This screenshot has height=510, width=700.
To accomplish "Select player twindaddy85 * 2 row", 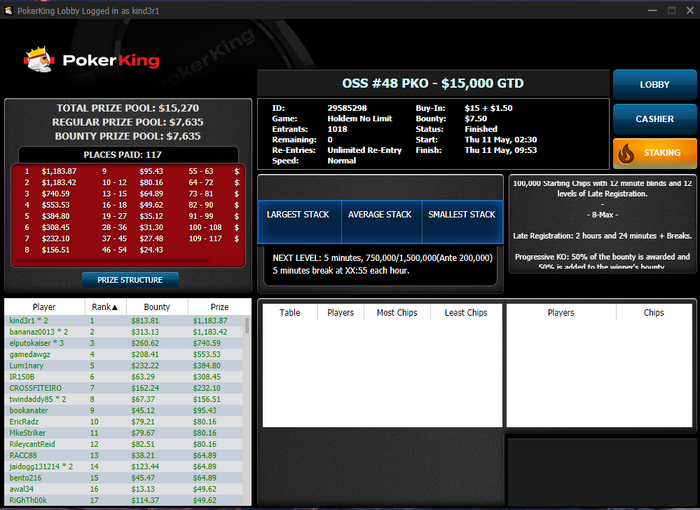I will coord(124,399).
